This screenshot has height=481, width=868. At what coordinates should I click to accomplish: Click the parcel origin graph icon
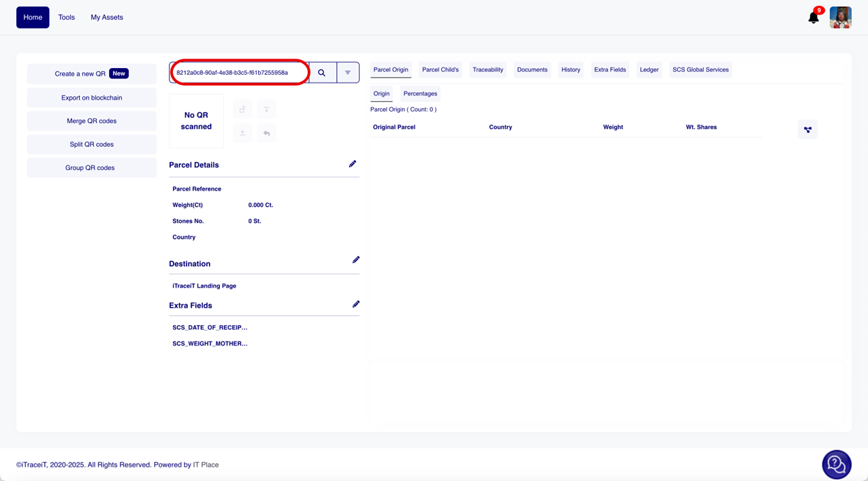pyautogui.click(x=807, y=129)
